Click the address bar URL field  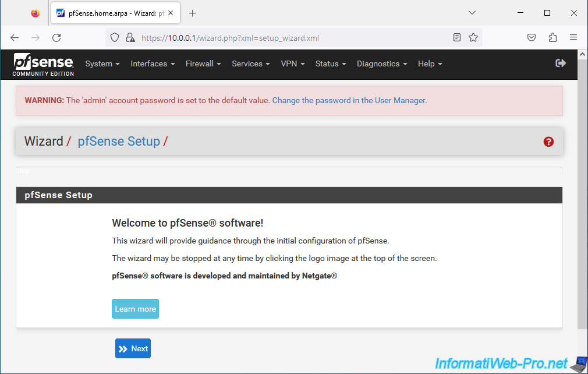[293, 38]
